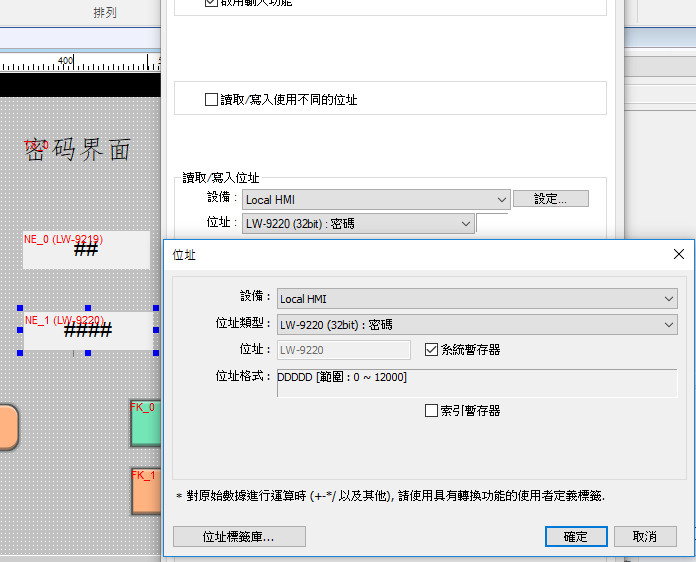Check 讀取/寫入使用不同的位址 option

tap(211, 100)
